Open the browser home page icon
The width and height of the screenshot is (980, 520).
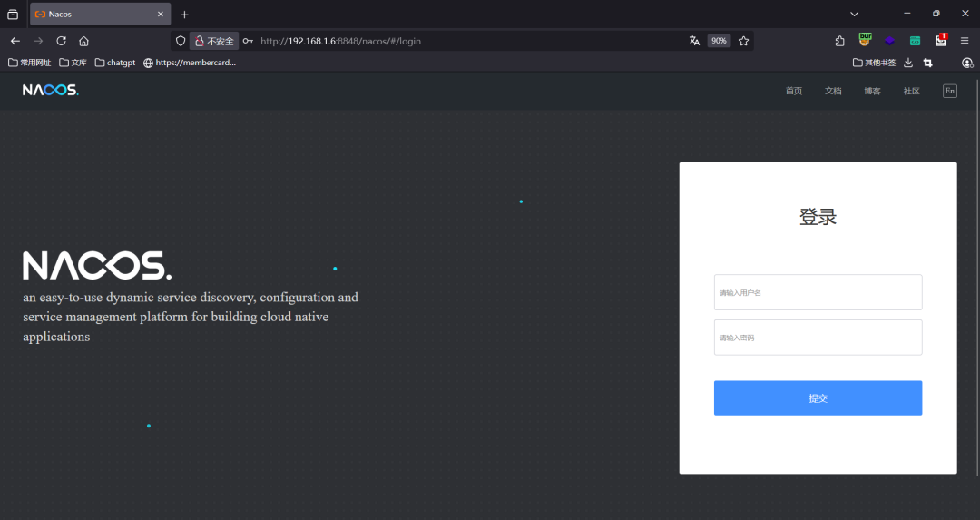click(83, 41)
